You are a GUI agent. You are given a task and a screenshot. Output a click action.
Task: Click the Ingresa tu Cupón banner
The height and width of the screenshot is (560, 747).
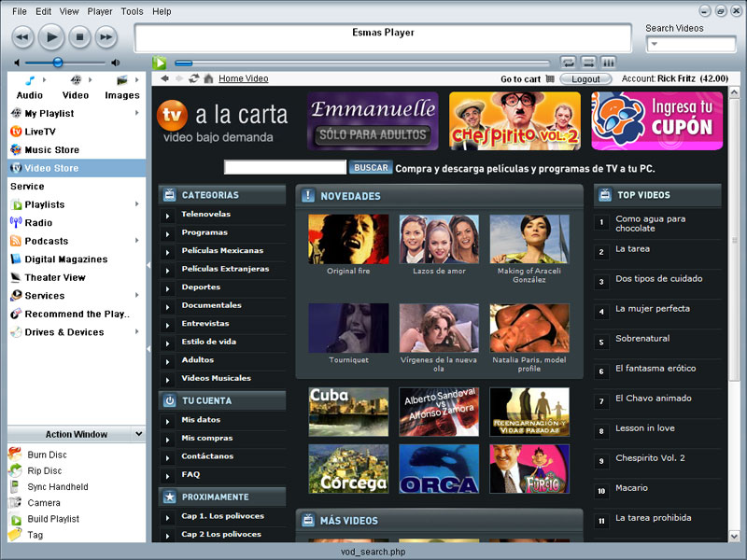(x=657, y=121)
